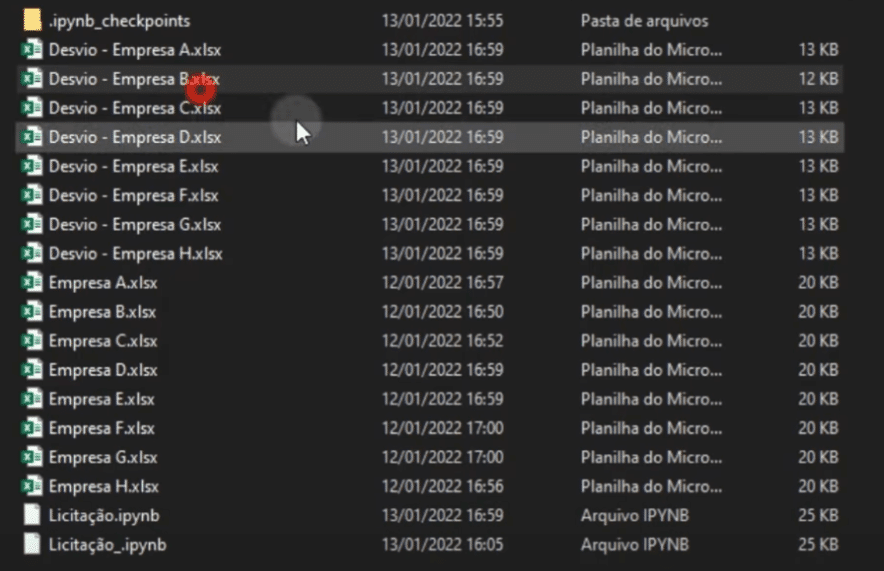Click Excel icon of Desvio - Empresa H.xlsx
Screen dimensions: 884x571
[32, 253]
